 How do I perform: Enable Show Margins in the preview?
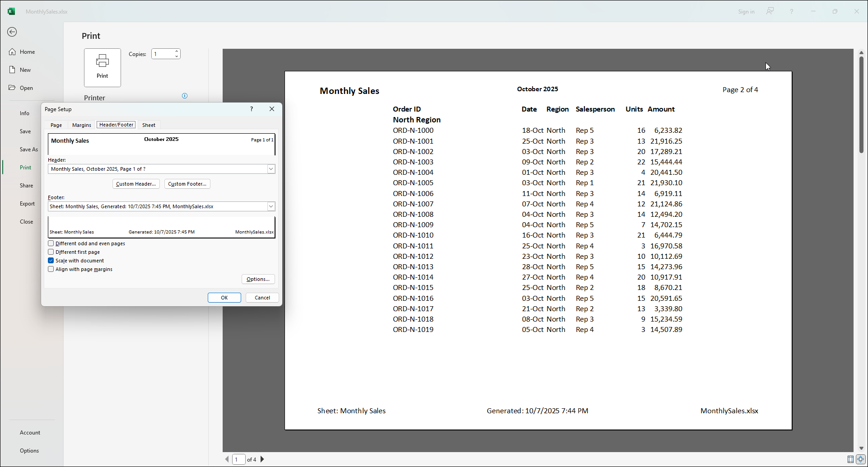point(849,459)
